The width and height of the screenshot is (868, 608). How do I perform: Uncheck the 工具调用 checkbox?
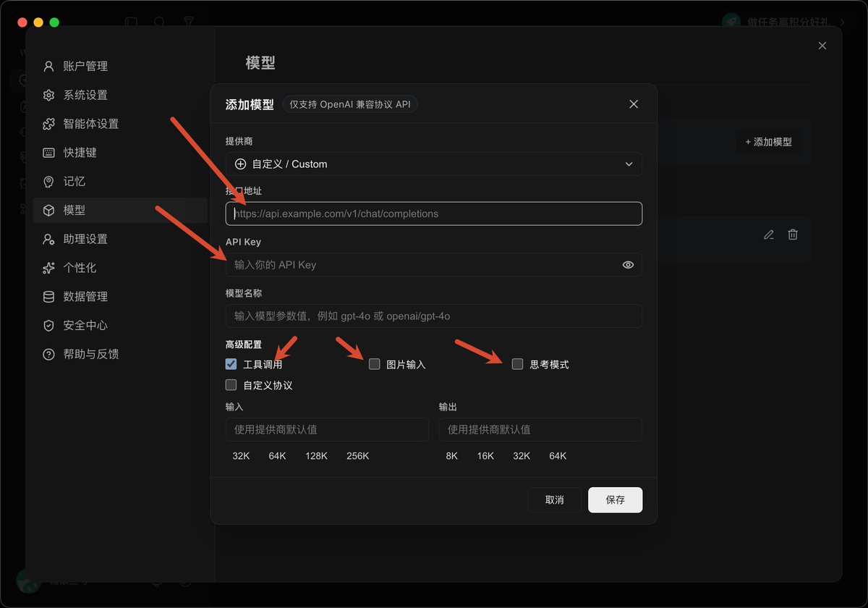[x=231, y=364]
